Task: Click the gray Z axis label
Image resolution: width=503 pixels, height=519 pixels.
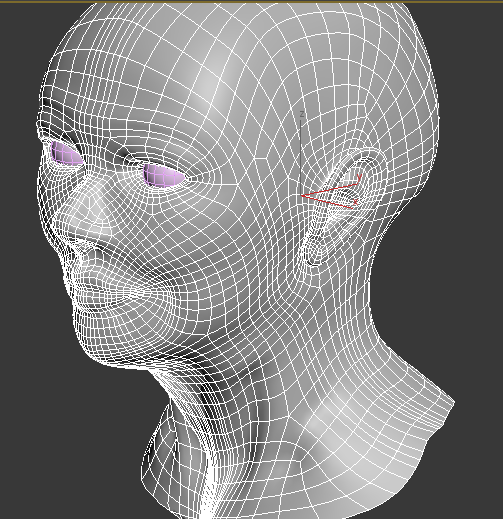Action: (x=301, y=114)
